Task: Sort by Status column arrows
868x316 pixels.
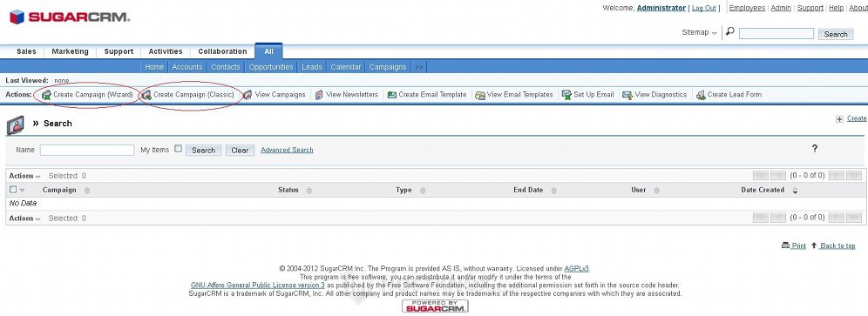Action: [x=309, y=191]
